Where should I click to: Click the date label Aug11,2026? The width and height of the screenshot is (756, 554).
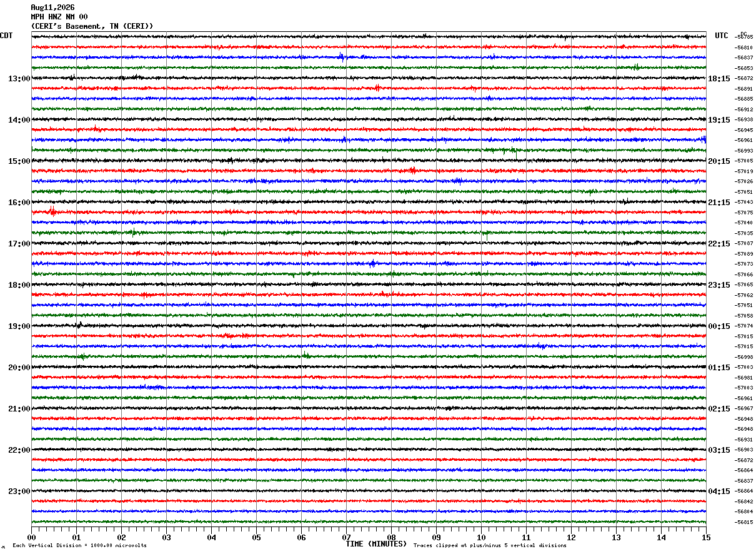52,8
